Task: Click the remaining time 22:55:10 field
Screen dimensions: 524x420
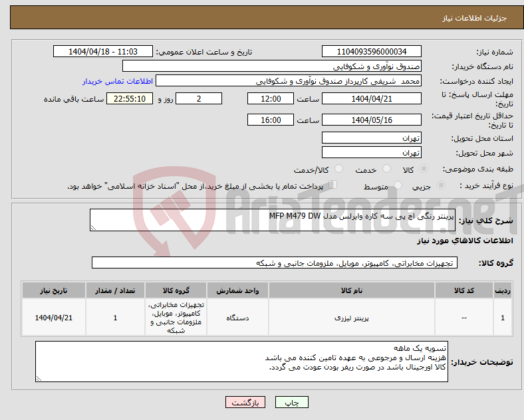Action: tap(130, 98)
